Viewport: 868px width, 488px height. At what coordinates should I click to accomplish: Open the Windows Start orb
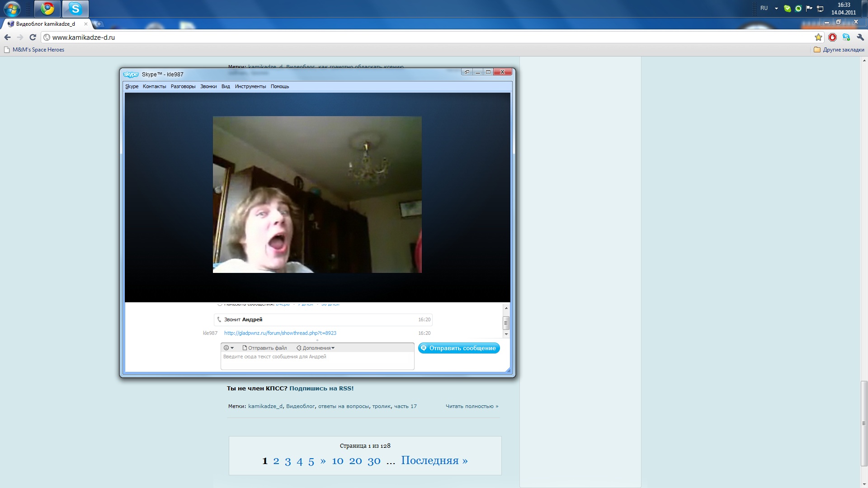pos(12,9)
